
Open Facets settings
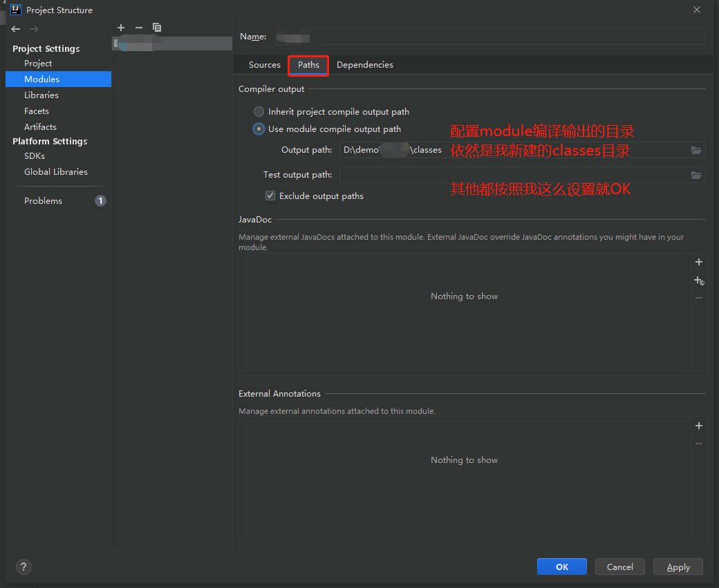(36, 111)
